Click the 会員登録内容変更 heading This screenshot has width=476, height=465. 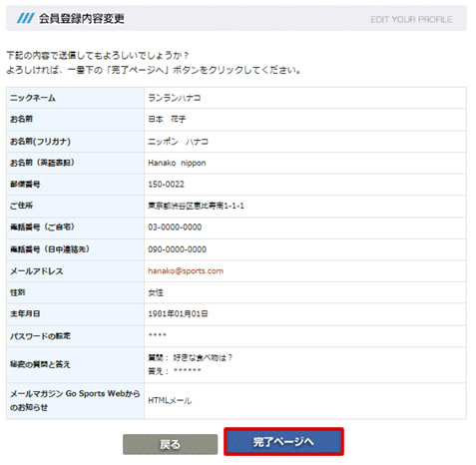pyautogui.click(x=82, y=18)
